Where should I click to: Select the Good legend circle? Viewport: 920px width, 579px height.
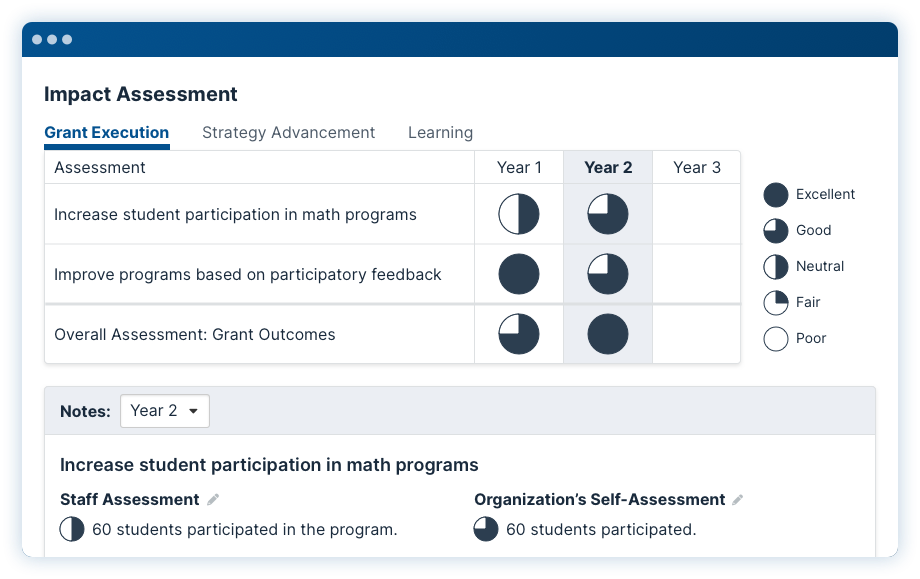(776, 231)
